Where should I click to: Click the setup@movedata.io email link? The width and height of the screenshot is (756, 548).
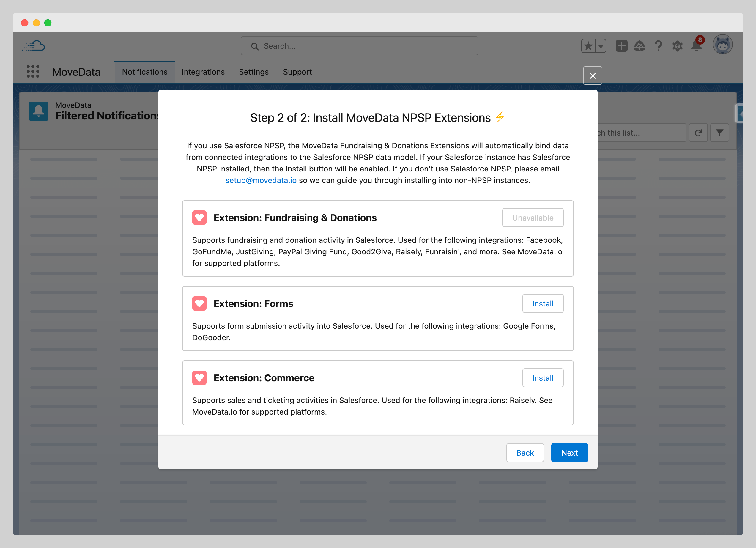261,180
